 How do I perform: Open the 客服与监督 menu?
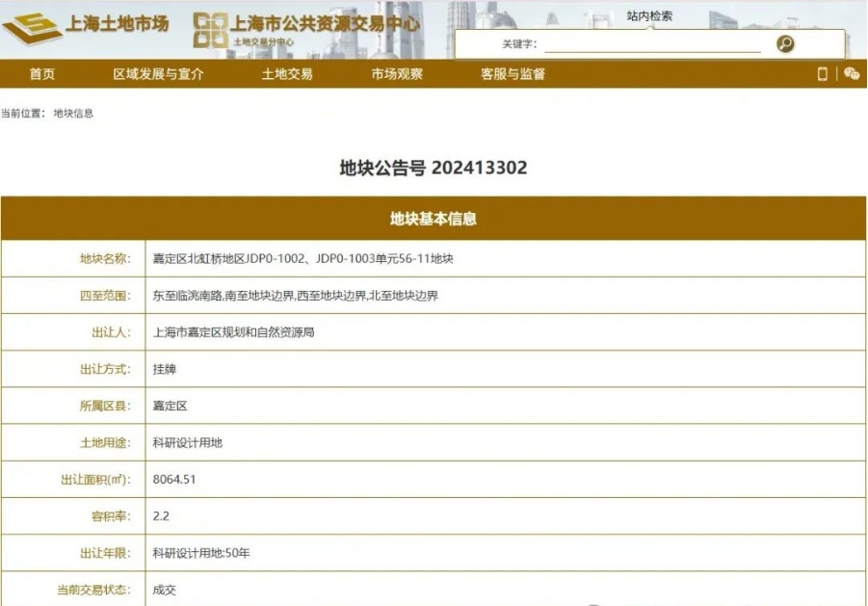coord(513,74)
